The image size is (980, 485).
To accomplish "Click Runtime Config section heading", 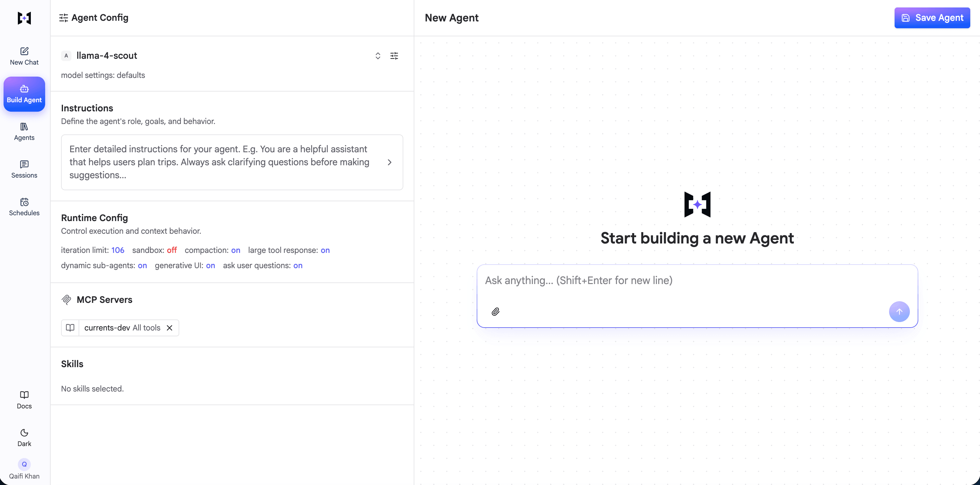I will [94, 218].
